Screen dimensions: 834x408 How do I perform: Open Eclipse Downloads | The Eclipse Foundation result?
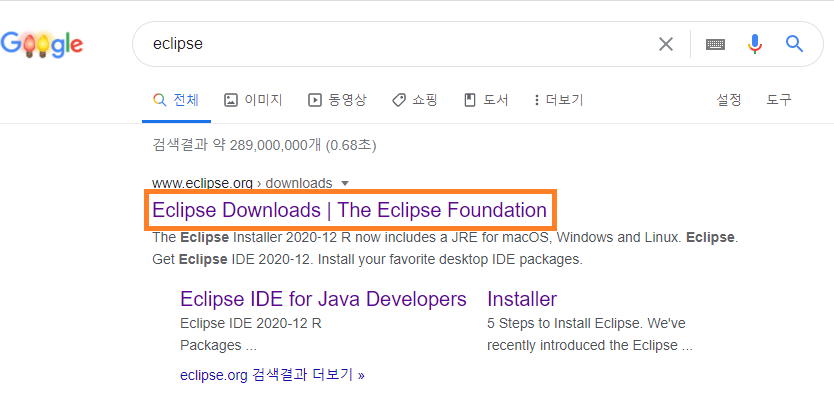click(x=349, y=210)
